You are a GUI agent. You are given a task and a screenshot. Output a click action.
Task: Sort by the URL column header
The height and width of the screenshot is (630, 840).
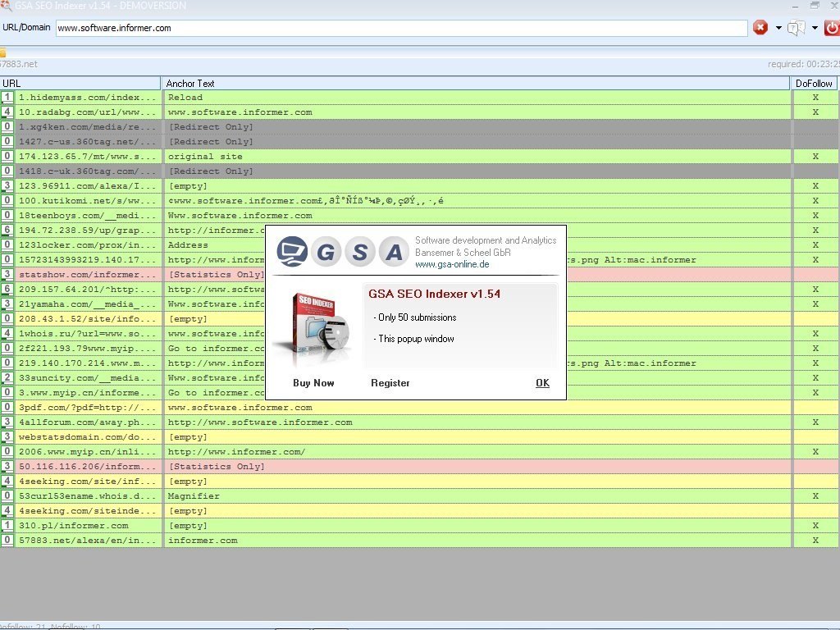pyautogui.click(x=80, y=84)
